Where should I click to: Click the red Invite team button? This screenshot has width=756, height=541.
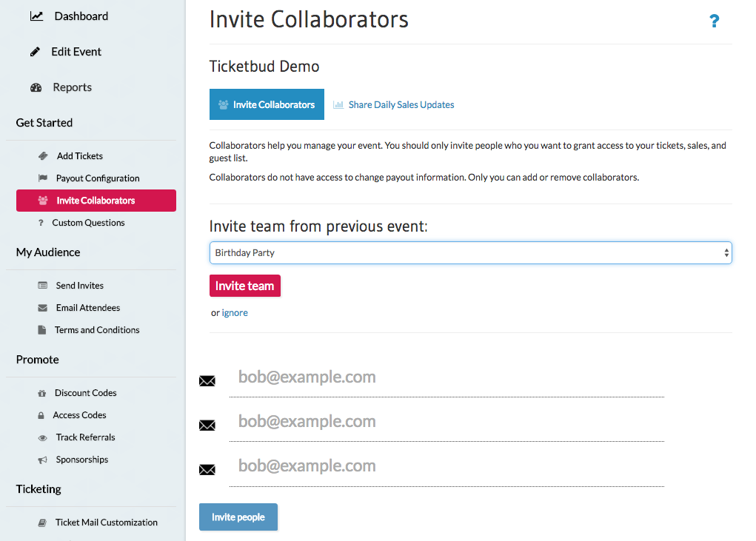tap(245, 286)
